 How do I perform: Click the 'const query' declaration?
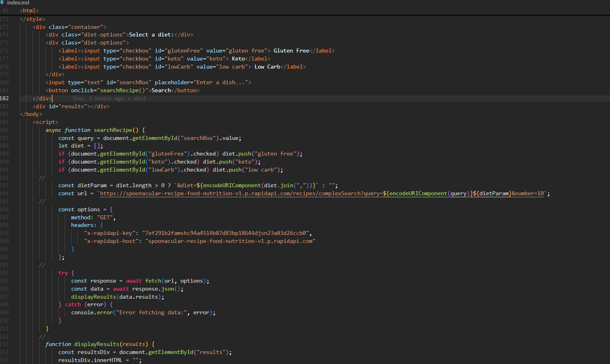[76, 138]
